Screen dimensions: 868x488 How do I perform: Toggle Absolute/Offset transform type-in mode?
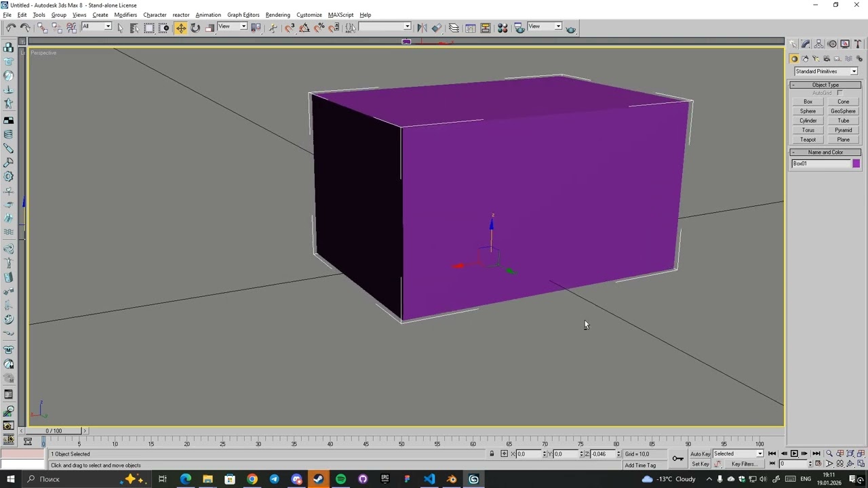tap(504, 453)
